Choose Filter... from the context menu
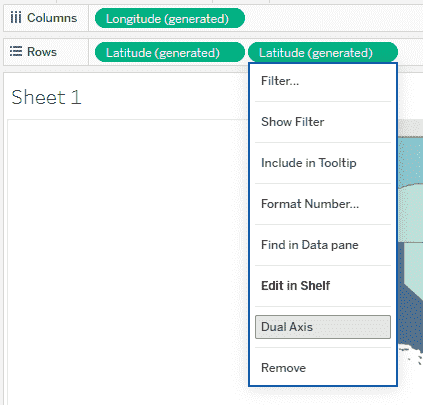 (323, 81)
